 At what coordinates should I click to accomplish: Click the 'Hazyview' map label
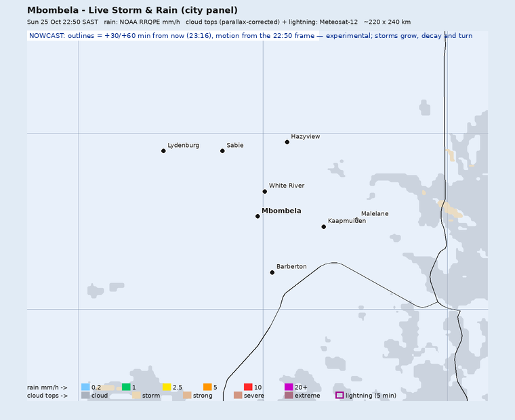click(306, 137)
